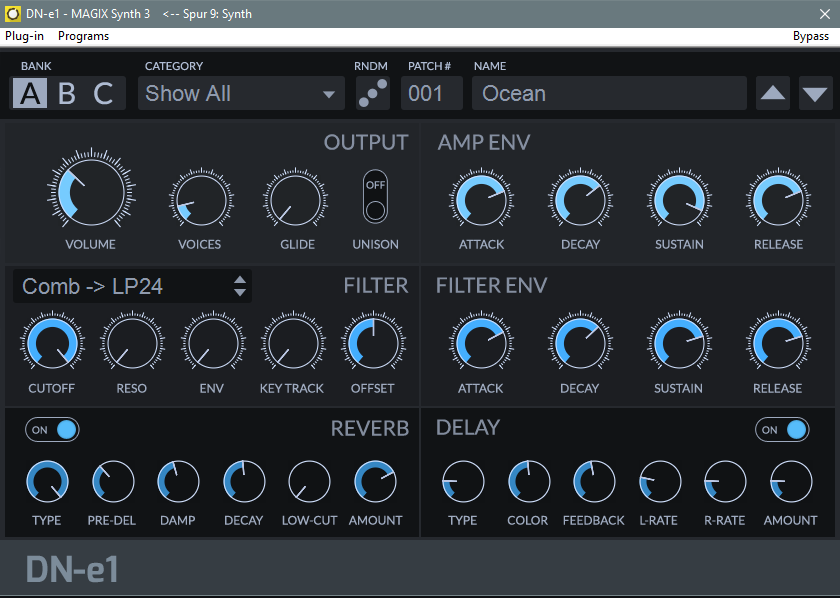Click the OUTPUT section heading
This screenshot has height=598, width=840.
tap(366, 143)
